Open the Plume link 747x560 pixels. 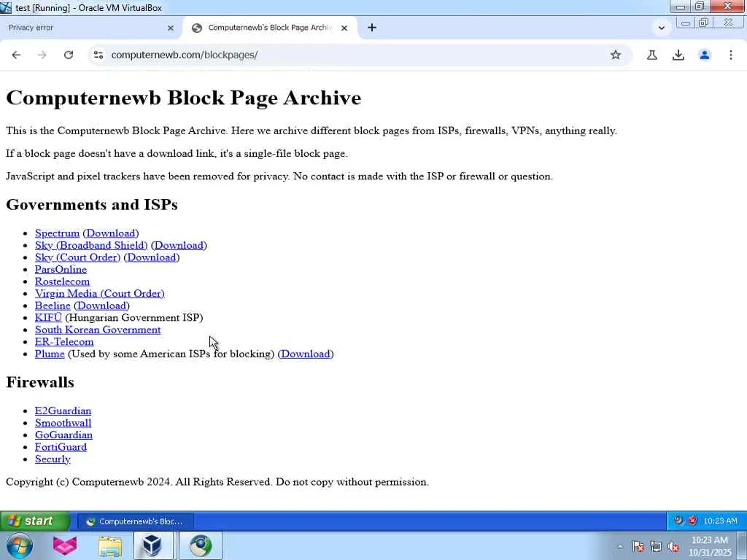tap(50, 354)
